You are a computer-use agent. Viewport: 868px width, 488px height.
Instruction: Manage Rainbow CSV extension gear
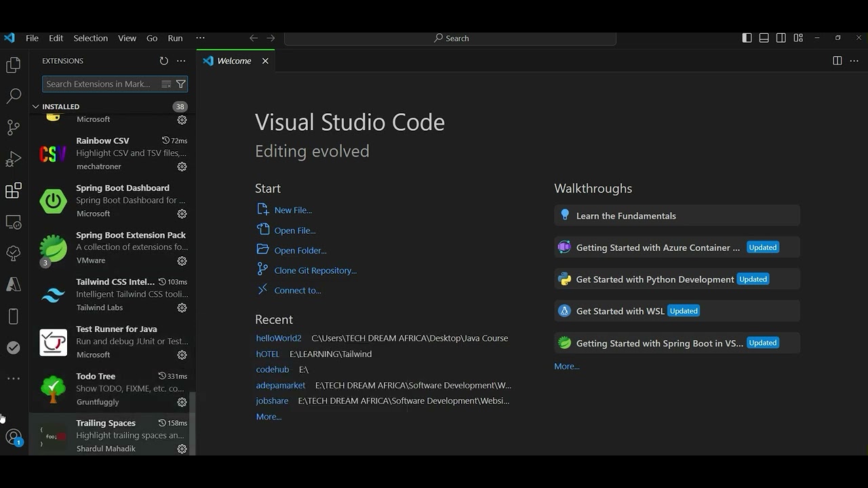click(x=182, y=167)
